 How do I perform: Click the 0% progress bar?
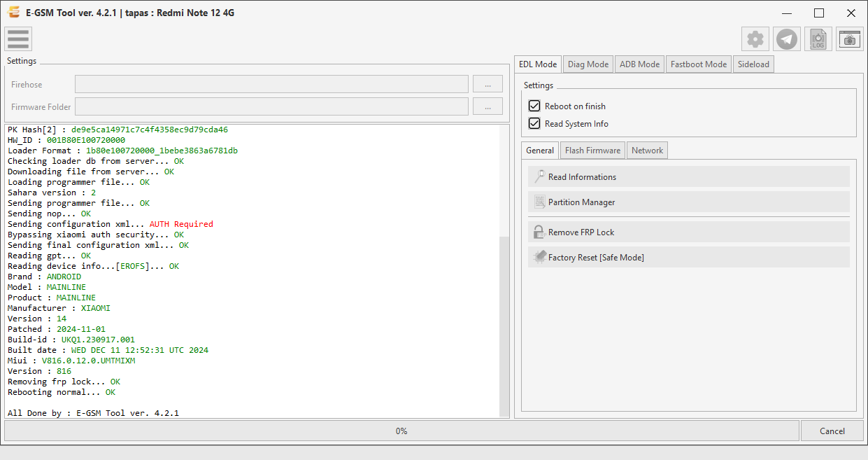tap(401, 431)
